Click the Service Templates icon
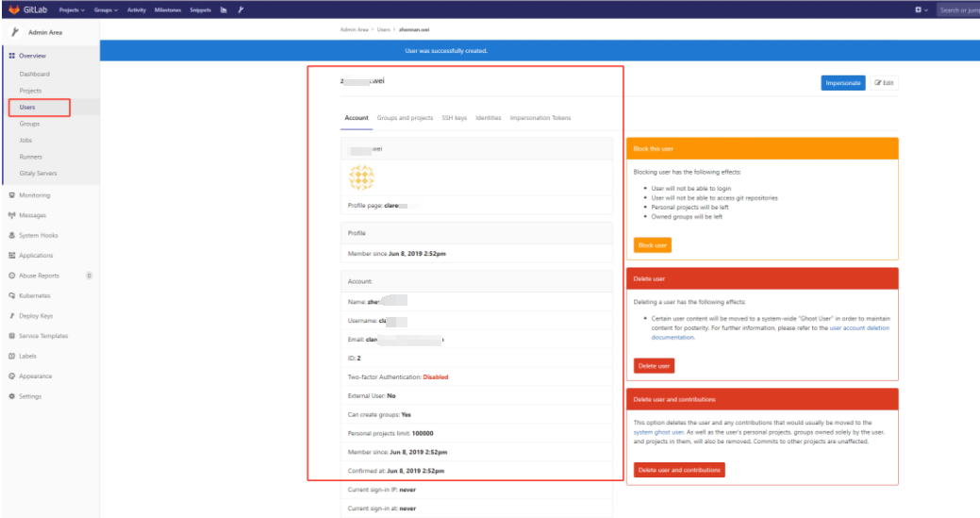980x518 pixels. [x=12, y=336]
